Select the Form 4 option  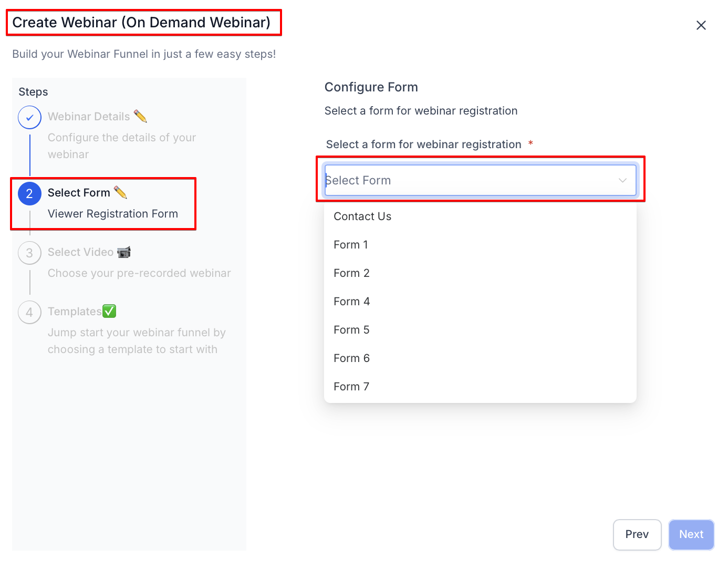point(351,302)
